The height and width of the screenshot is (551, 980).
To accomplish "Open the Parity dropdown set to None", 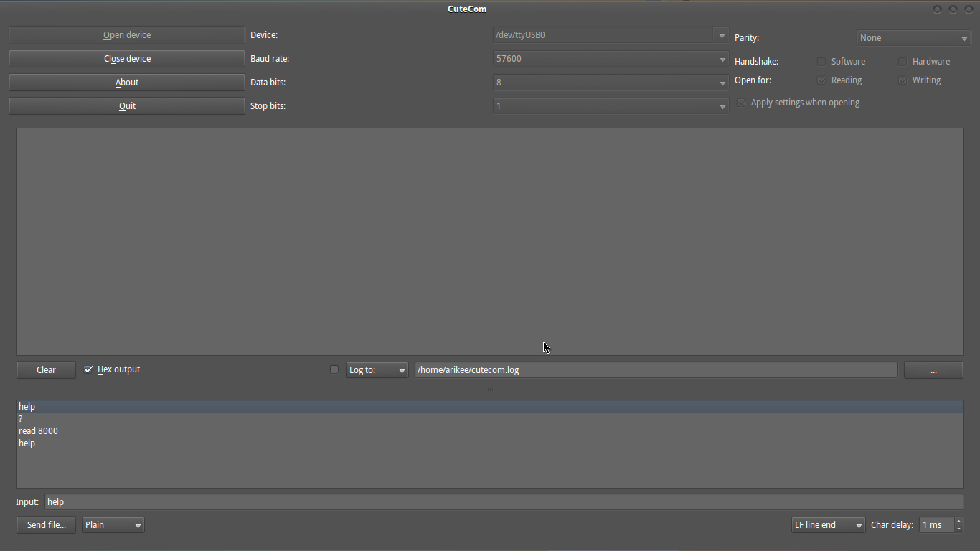I will pyautogui.click(x=914, y=38).
